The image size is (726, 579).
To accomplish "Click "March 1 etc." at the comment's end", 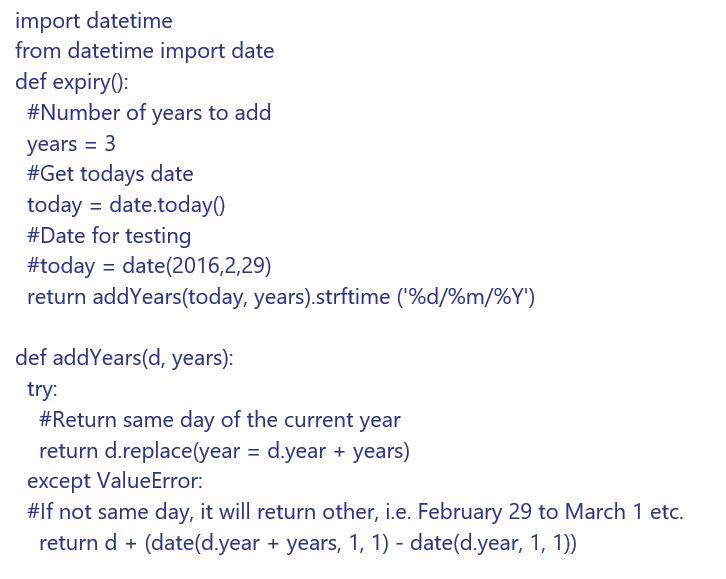I will coord(623,512).
